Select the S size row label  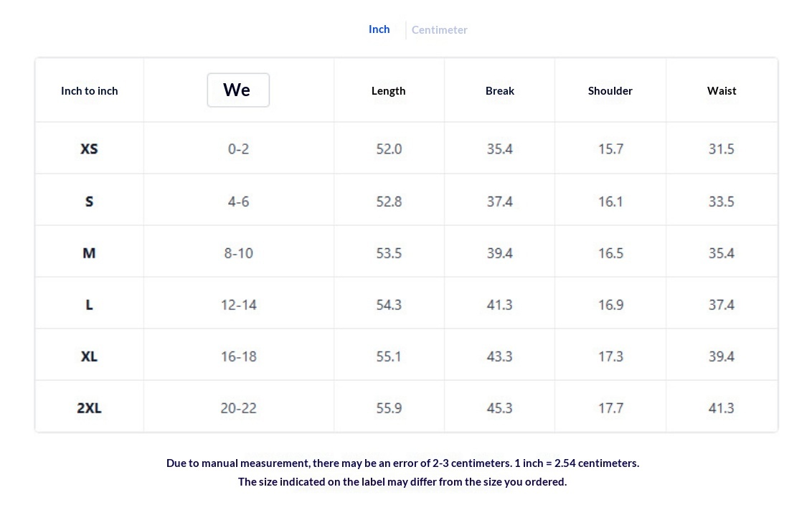pyautogui.click(x=89, y=202)
